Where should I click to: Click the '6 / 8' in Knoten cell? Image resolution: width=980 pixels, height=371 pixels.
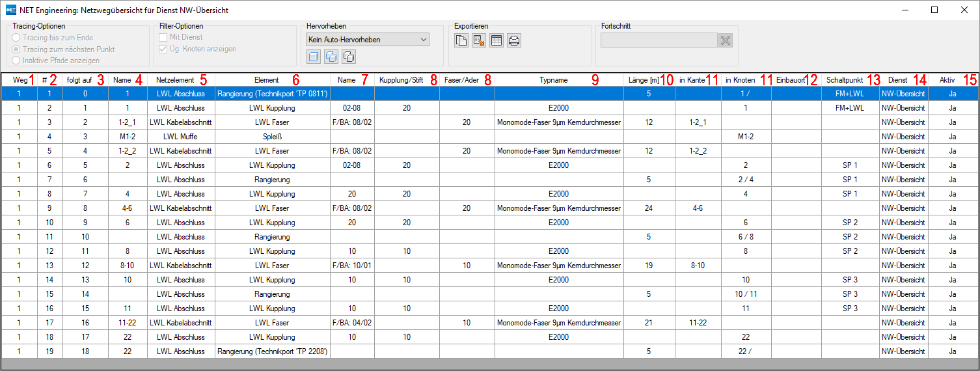pyautogui.click(x=746, y=237)
